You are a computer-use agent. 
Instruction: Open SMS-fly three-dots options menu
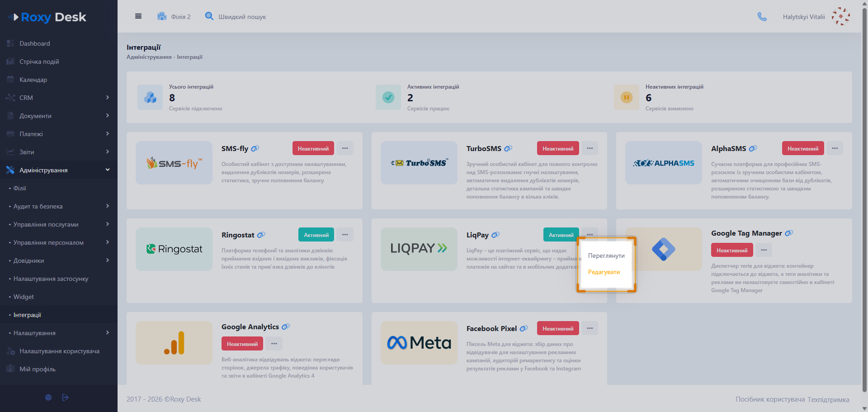click(345, 148)
